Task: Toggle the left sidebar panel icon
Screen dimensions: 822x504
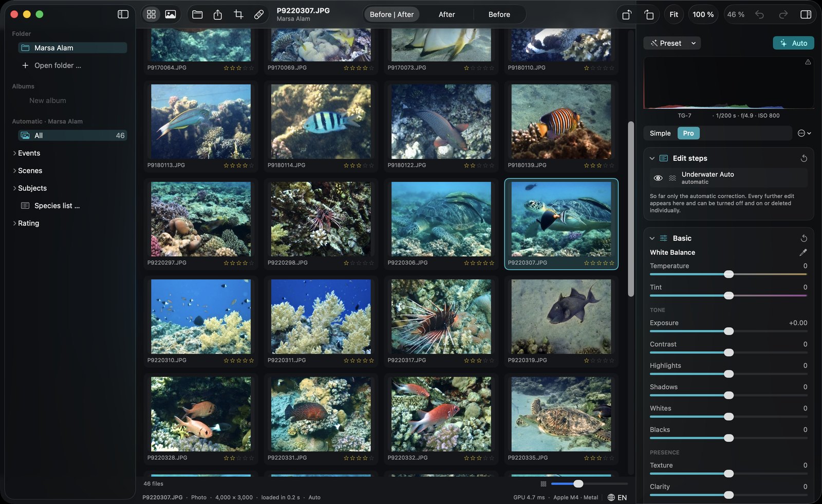Action: click(123, 14)
